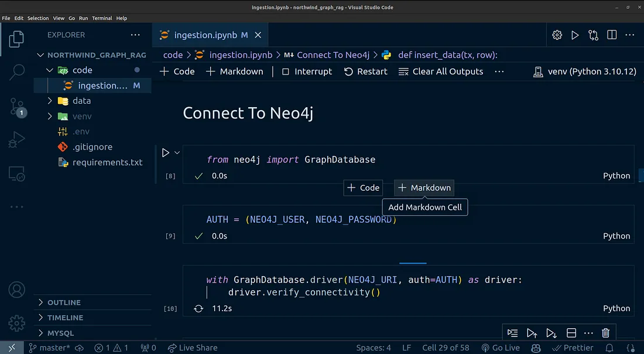Insert Markdown cell between cells 8 and 9
Image resolution: width=644 pixels, height=354 pixels.
[424, 188]
